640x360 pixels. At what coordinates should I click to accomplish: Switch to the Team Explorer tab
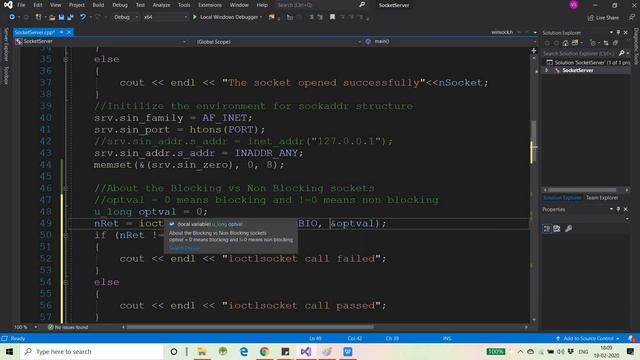[602, 198]
